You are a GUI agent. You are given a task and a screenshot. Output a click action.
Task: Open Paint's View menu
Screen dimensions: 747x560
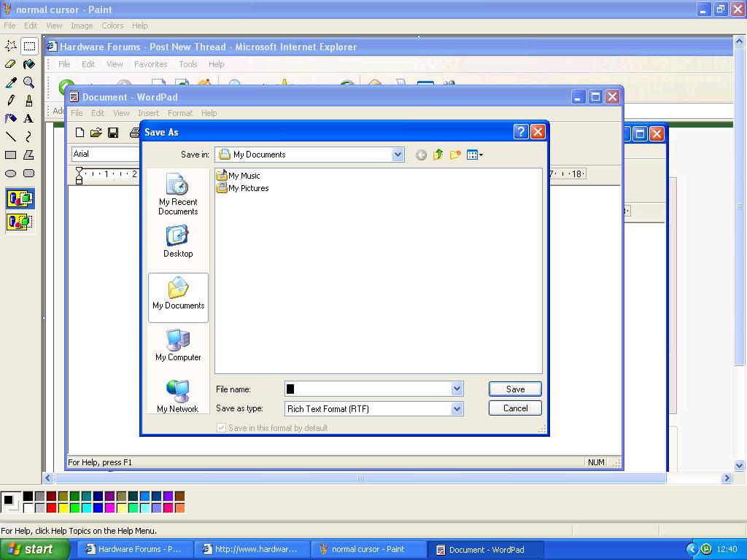[54, 26]
